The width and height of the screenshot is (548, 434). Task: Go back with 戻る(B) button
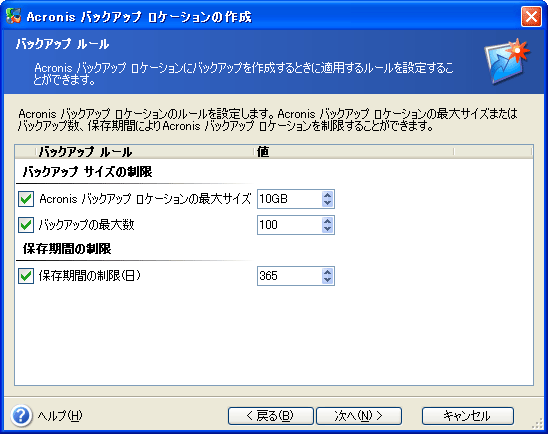tap(271, 416)
